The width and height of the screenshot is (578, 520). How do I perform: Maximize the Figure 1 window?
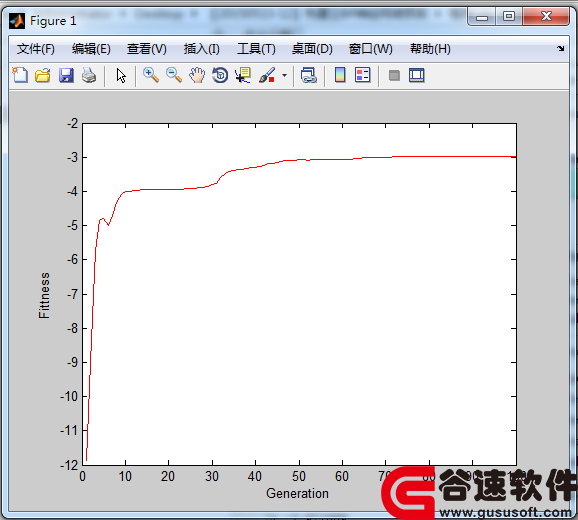point(509,17)
